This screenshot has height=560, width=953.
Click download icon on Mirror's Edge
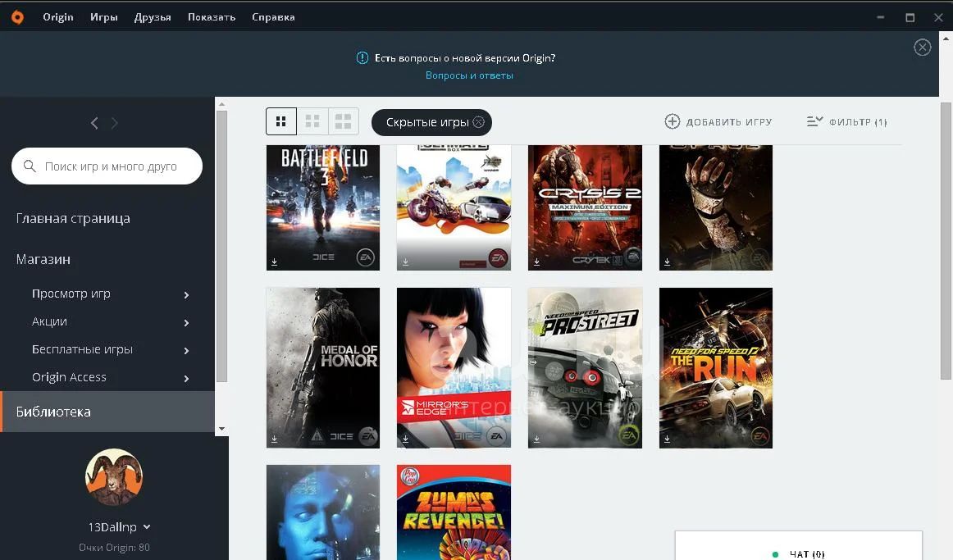[405, 439]
